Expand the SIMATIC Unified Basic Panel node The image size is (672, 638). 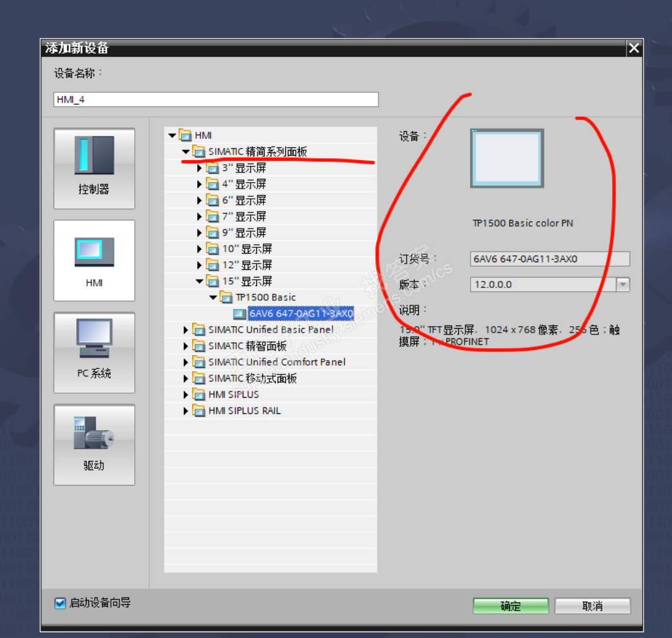click(x=185, y=330)
